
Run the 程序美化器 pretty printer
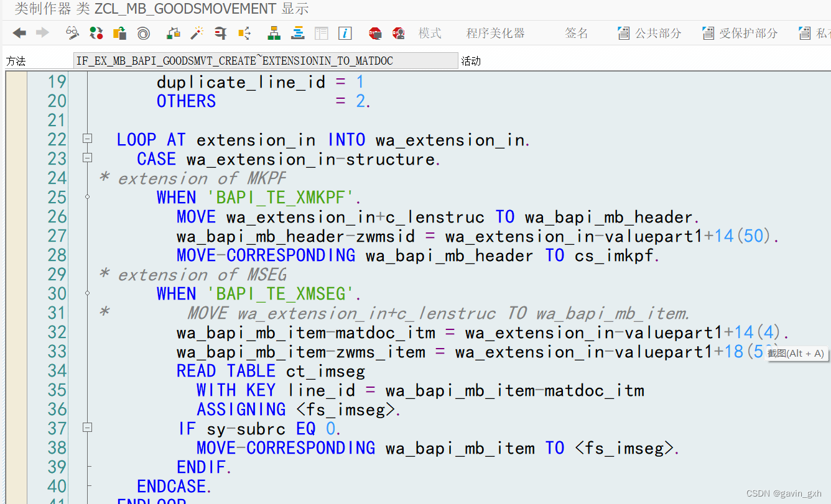[496, 32]
